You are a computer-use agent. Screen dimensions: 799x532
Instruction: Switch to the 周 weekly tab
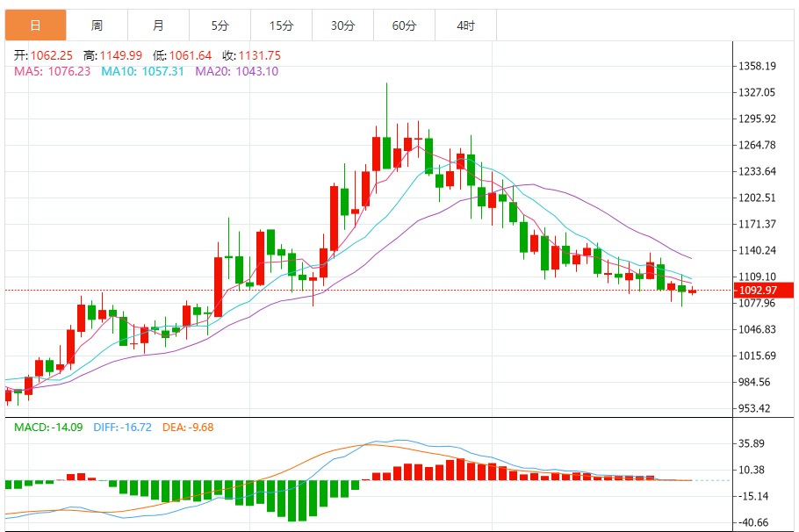(x=97, y=25)
